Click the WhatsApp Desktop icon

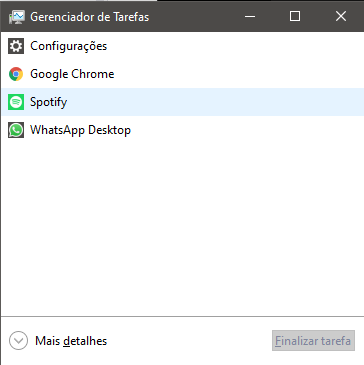16,130
